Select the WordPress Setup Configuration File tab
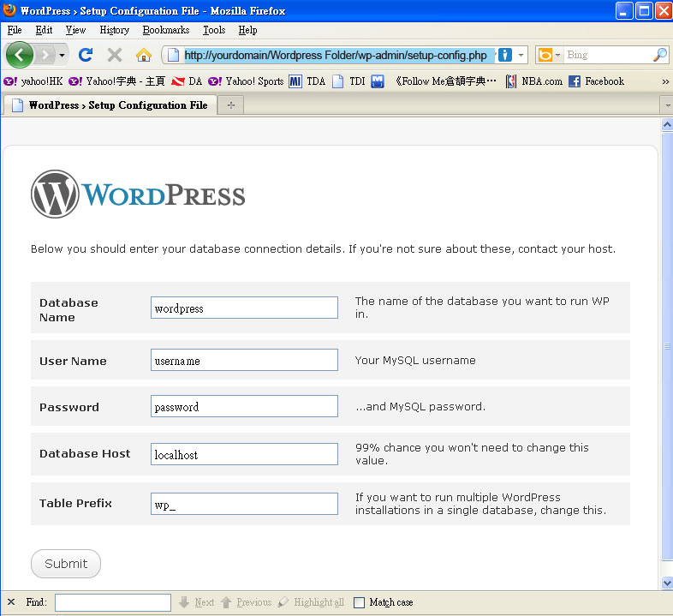 click(x=110, y=105)
